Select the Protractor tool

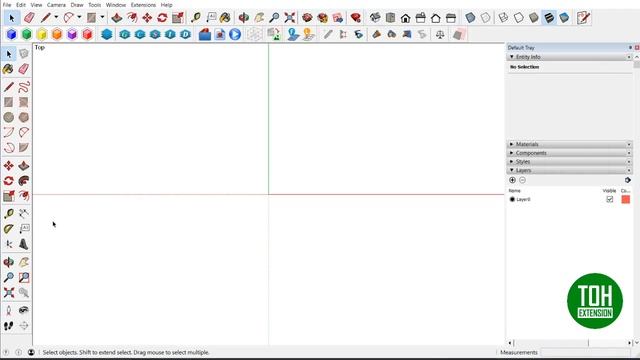9,229
